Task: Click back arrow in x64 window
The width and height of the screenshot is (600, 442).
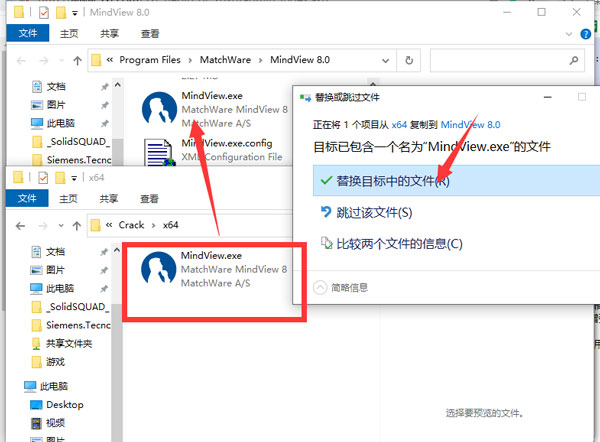Action: coord(21,226)
